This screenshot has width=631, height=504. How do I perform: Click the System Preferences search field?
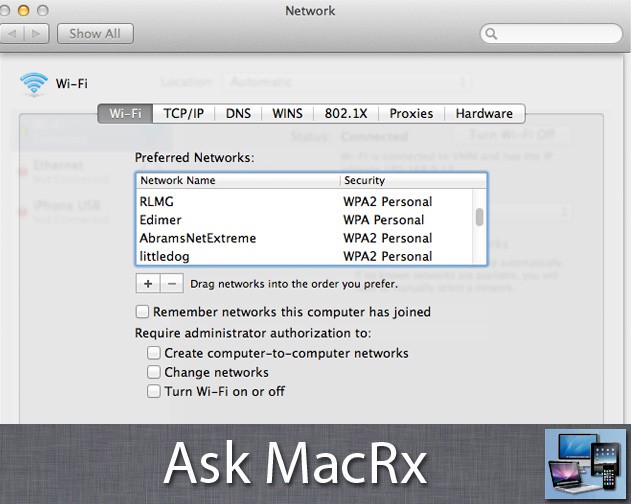coord(551,34)
